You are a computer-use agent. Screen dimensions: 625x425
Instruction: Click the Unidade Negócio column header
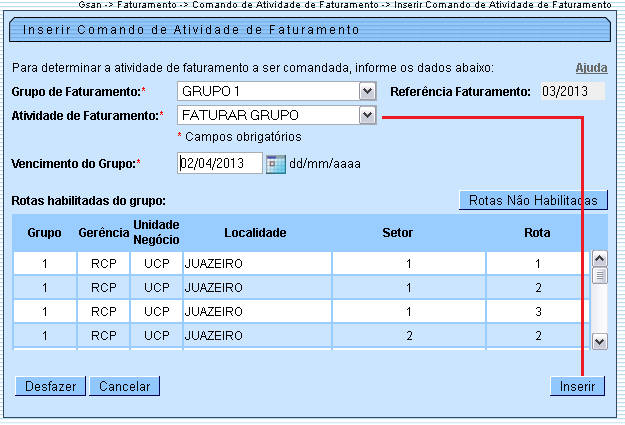pyautogui.click(x=156, y=232)
